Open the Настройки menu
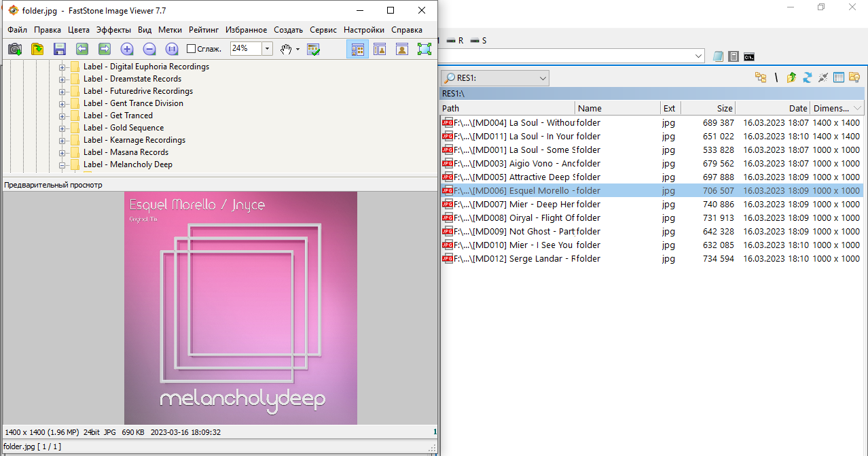Viewport: 868px width, 456px height. 364,30
